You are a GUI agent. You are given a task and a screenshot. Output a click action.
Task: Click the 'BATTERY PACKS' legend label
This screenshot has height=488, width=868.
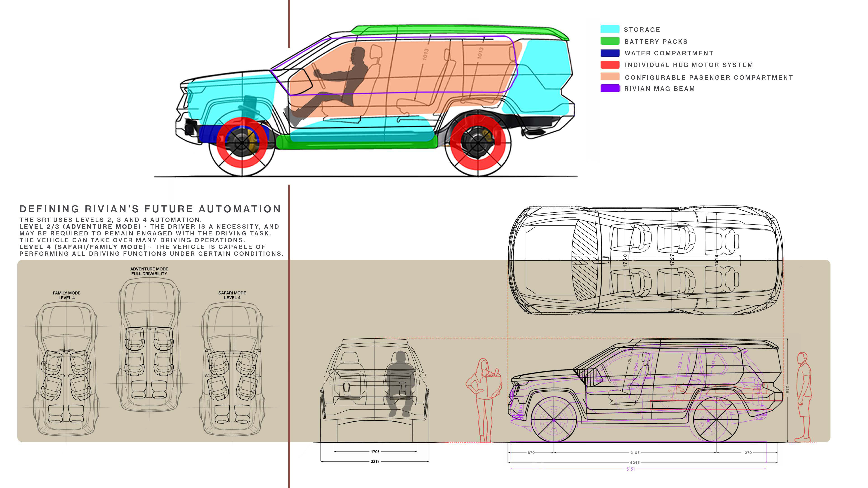[x=656, y=41]
